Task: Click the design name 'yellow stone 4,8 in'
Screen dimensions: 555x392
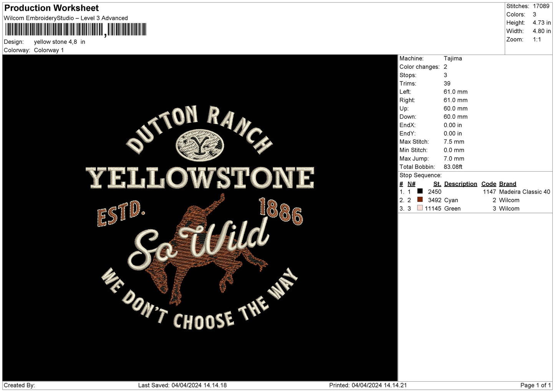Action: 60,42
